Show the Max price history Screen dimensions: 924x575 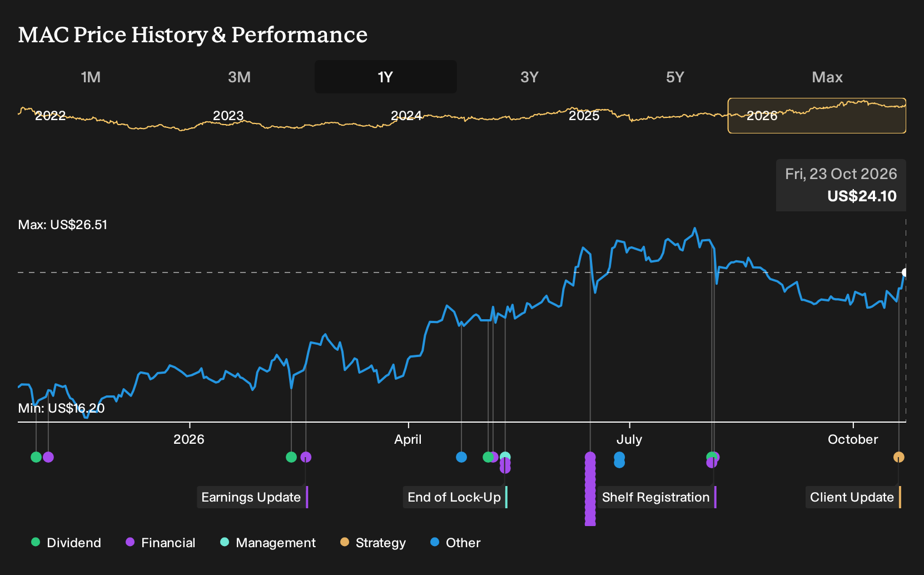click(x=827, y=77)
